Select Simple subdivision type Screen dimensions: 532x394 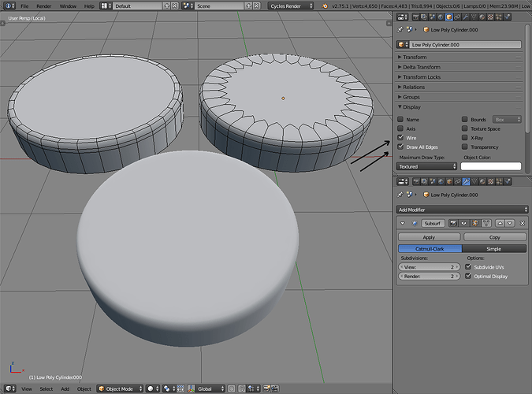pos(494,249)
